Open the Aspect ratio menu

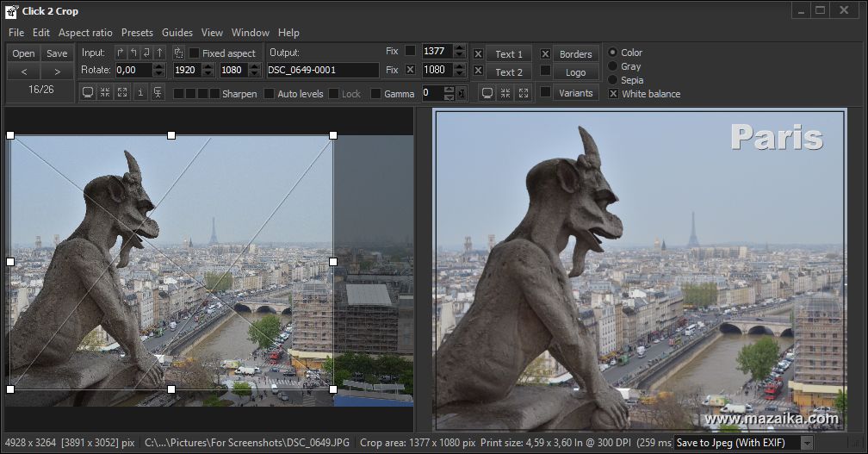pyautogui.click(x=85, y=33)
